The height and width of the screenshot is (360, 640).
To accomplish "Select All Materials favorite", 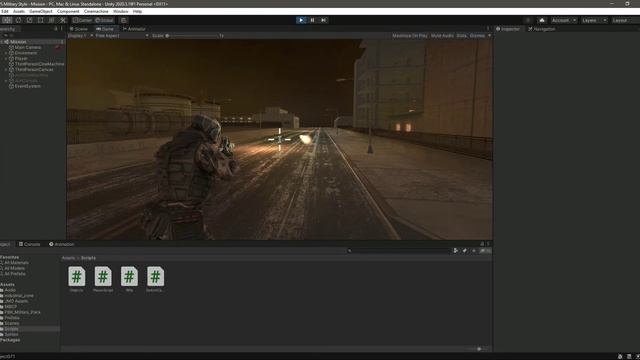I will [x=15, y=263].
